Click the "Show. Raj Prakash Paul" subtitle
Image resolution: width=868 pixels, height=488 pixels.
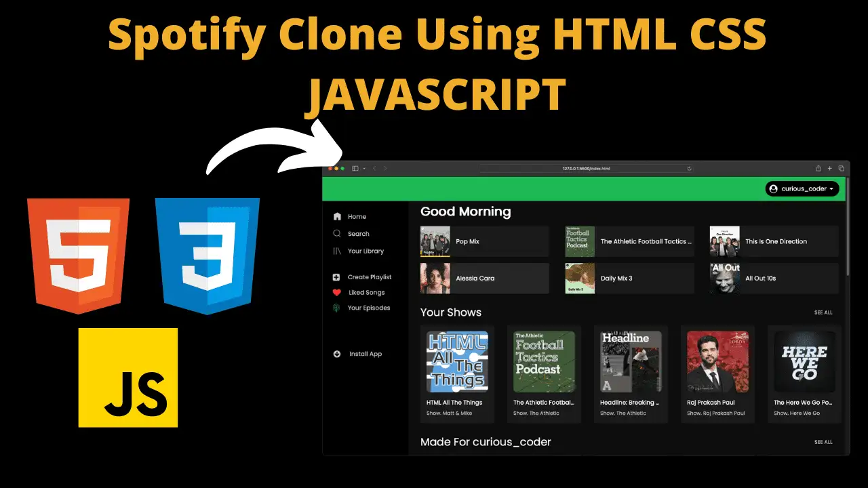coord(716,413)
